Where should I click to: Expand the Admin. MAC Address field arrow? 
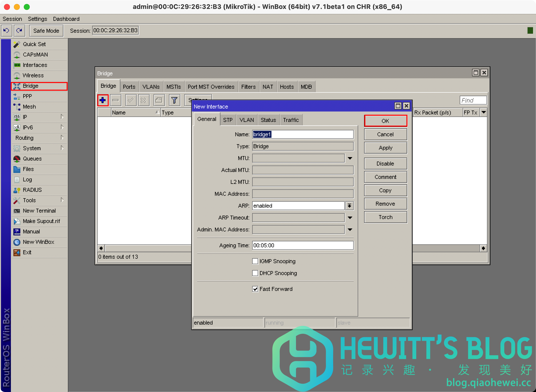pos(350,229)
